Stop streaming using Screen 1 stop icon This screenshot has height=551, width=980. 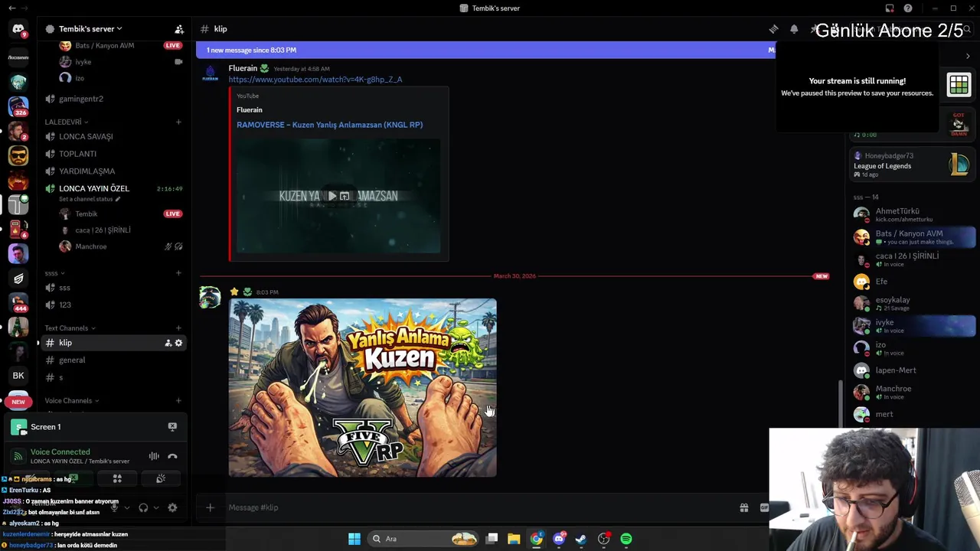(x=172, y=426)
